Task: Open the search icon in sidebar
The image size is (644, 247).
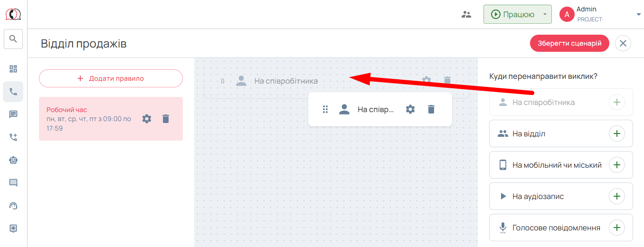Action: (13, 39)
